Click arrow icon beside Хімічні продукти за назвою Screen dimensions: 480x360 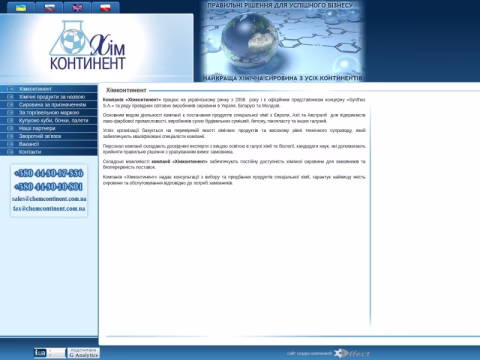click(x=10, y=97)
